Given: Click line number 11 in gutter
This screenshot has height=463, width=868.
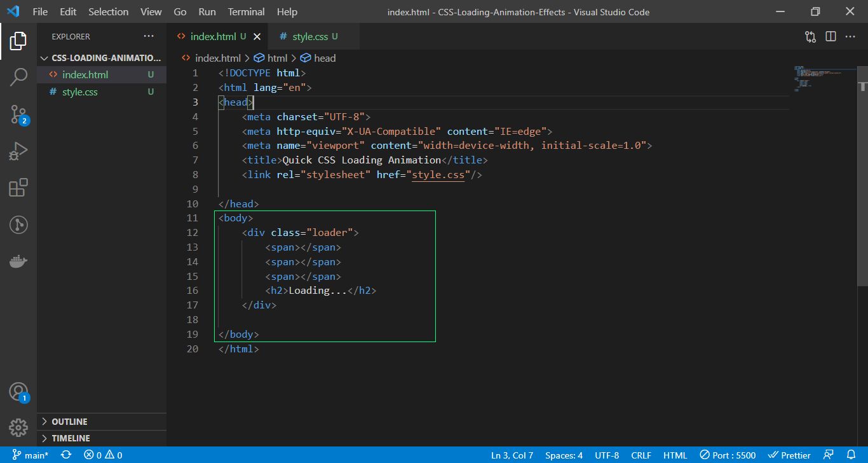Looking at the screenshot, I should (192, 218).
